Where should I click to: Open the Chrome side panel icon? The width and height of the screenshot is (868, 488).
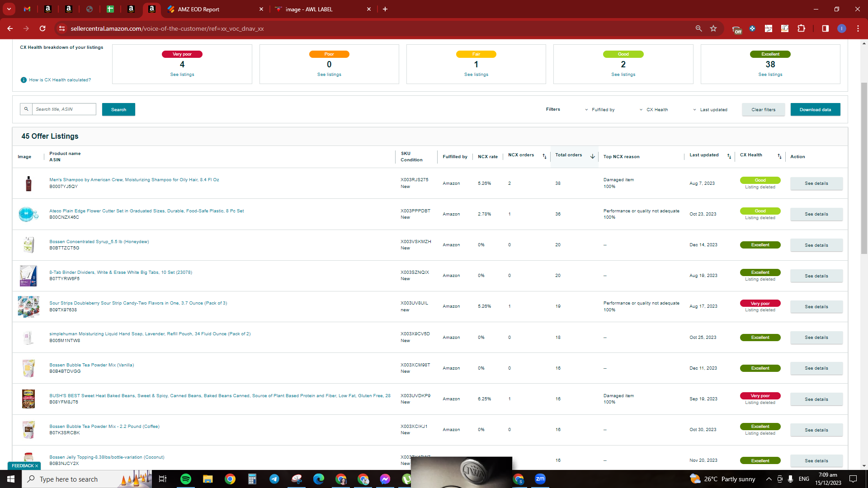825,28
